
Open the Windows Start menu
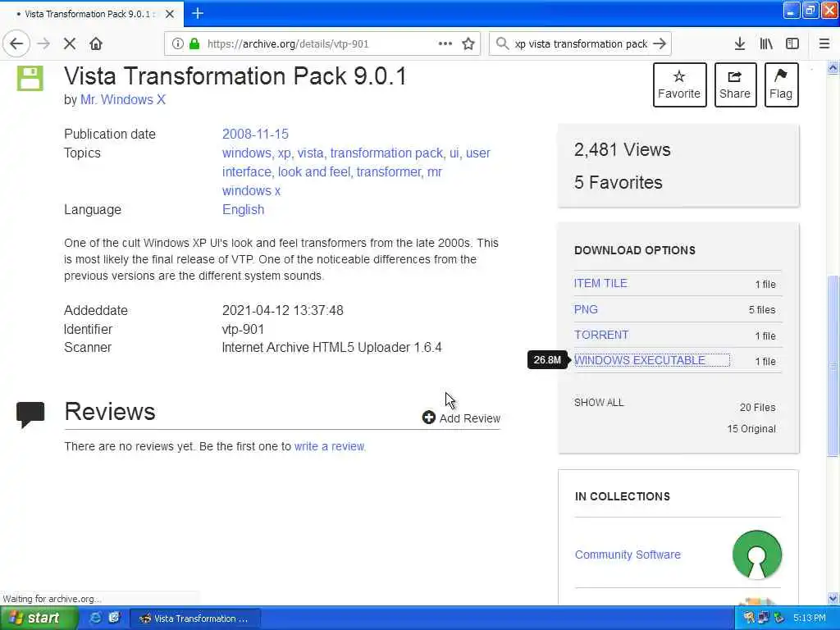pyautogui.click(x=38, y=618)
